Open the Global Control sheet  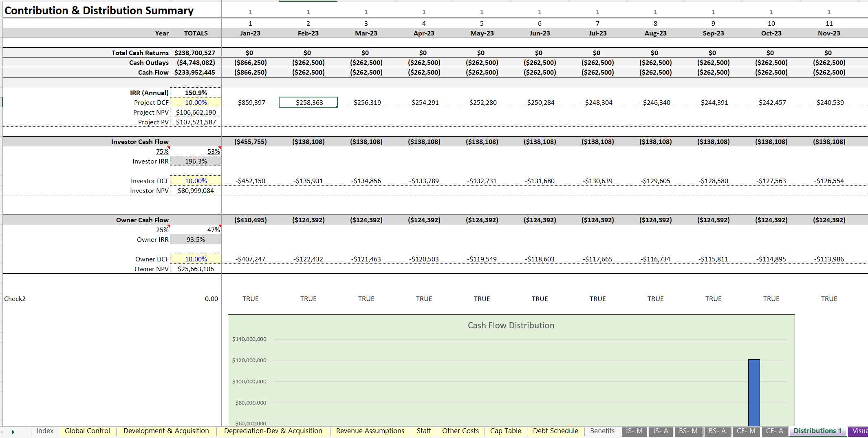pyautogui.click(x=87, y=431)
